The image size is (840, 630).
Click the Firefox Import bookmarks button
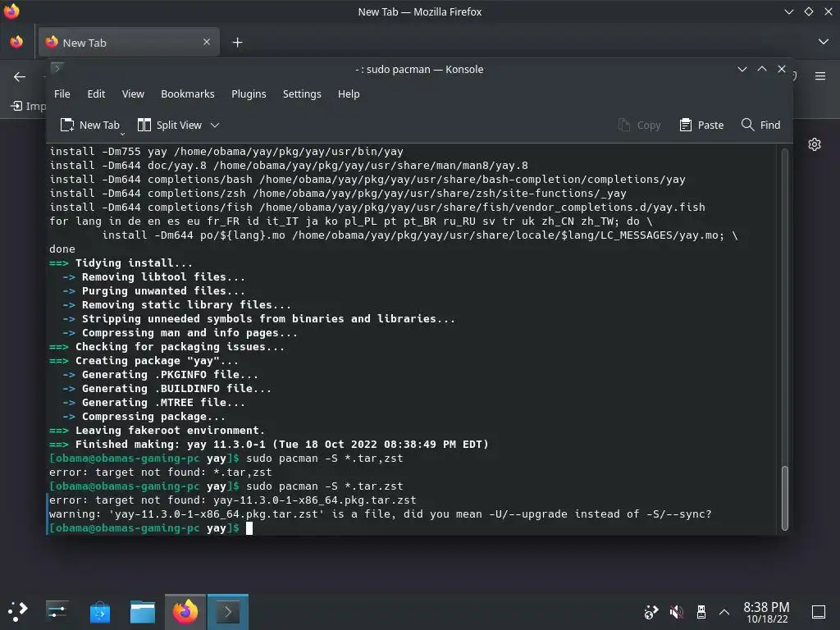(29, 106)
